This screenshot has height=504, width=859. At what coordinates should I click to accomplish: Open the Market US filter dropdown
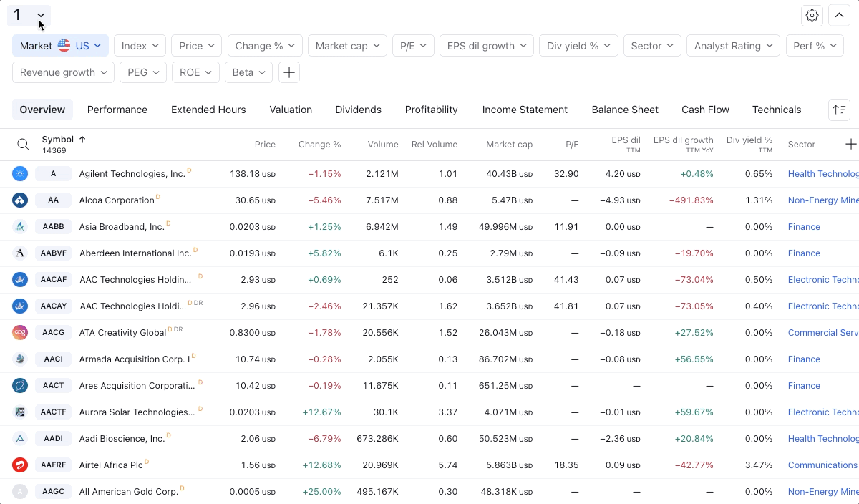click(61, 46)
